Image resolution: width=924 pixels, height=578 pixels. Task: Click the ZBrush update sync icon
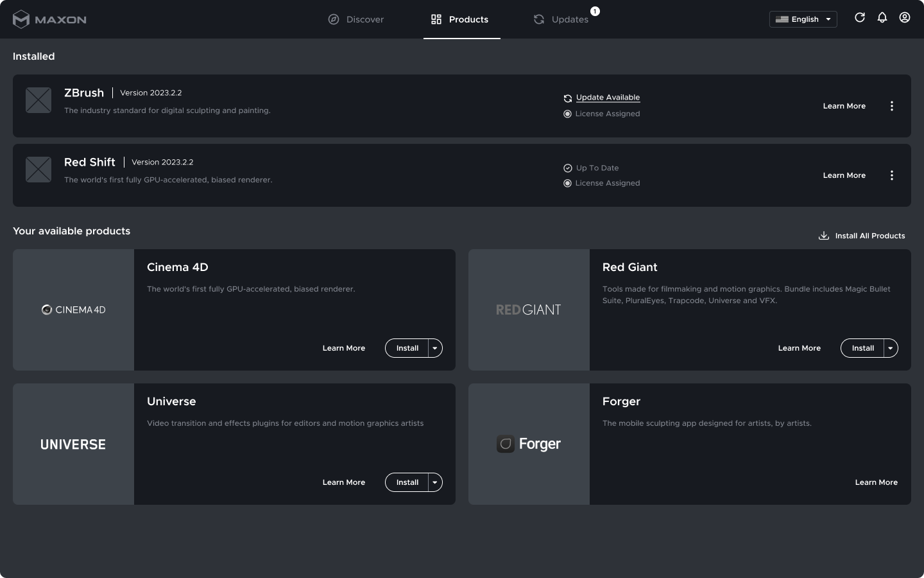pyautogui.click(x=568, y=98)
